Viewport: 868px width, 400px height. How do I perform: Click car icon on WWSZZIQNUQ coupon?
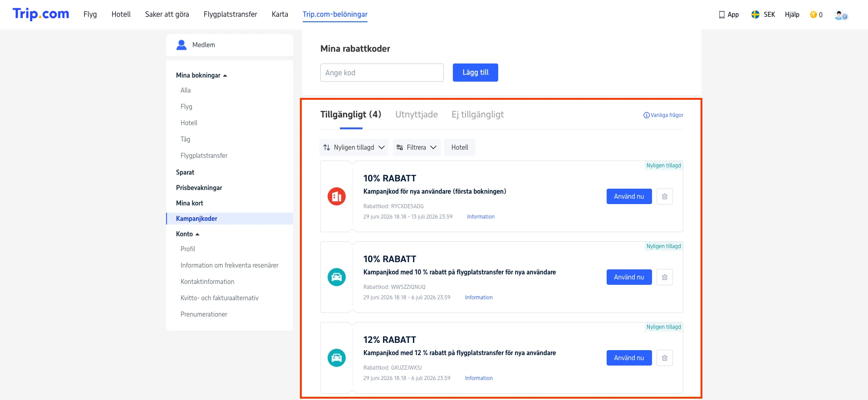click(337, 277)
